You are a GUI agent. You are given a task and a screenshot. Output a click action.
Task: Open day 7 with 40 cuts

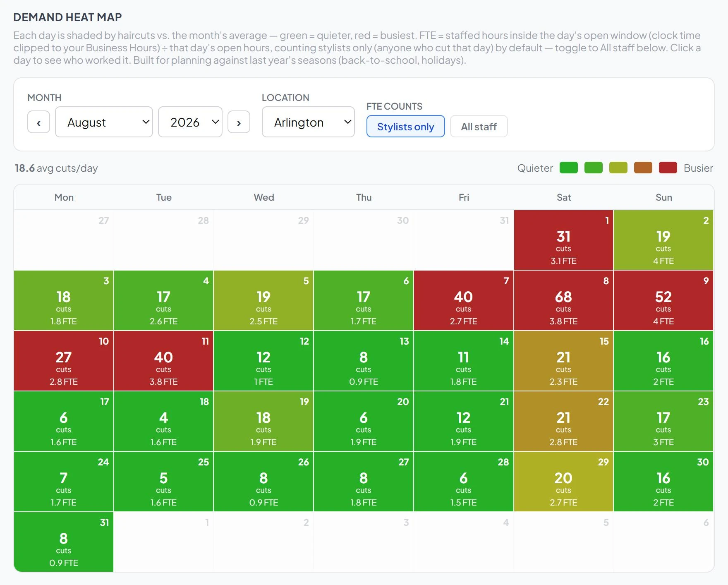[x=463, y=300]
